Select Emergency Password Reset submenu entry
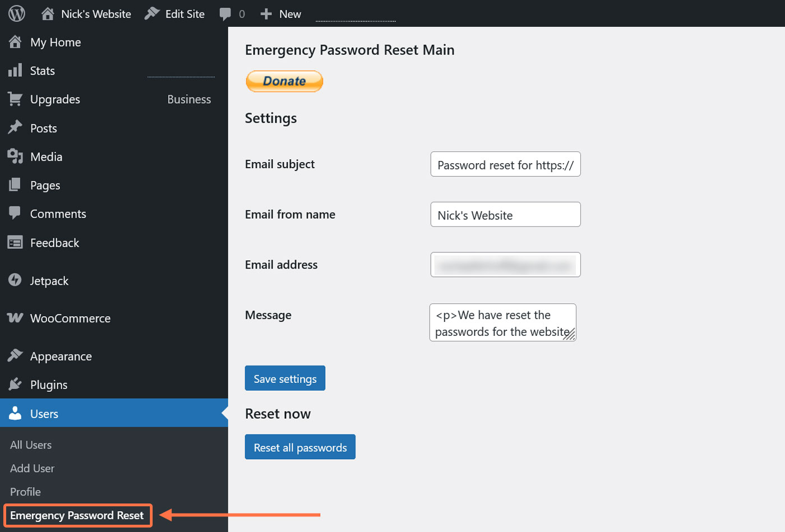 pos(77,515)
